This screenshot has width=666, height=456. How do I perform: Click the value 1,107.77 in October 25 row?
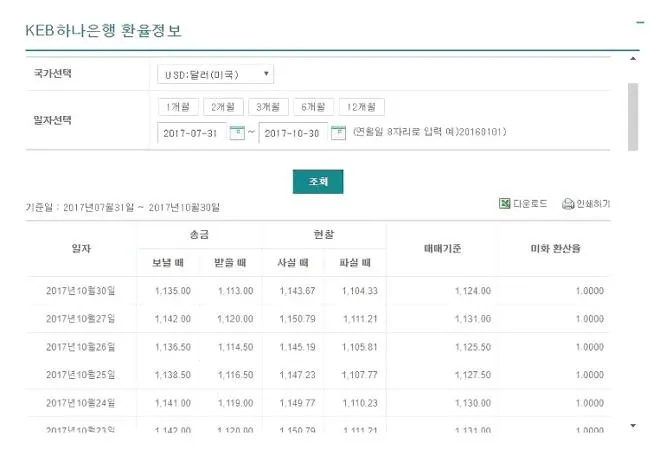point(360,375)
